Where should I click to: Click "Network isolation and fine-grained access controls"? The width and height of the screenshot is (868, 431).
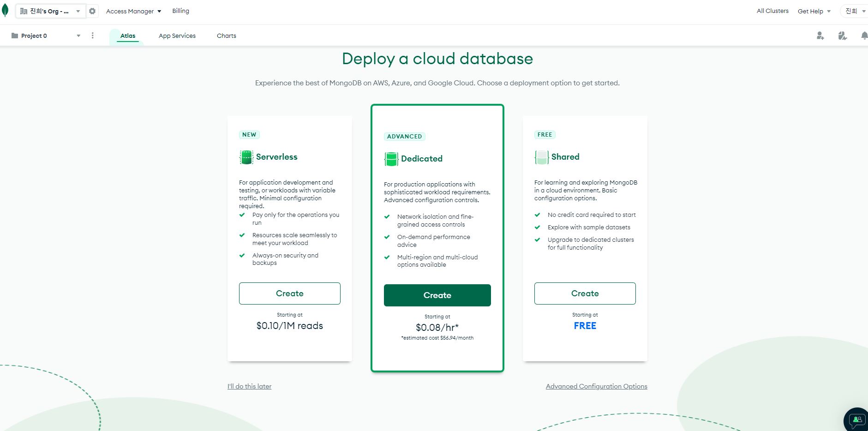(435, 221)
